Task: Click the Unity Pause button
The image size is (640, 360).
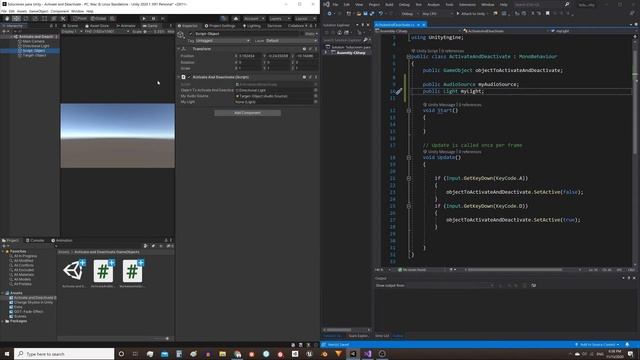Action: pyautogui.click(x=153, y=18)
